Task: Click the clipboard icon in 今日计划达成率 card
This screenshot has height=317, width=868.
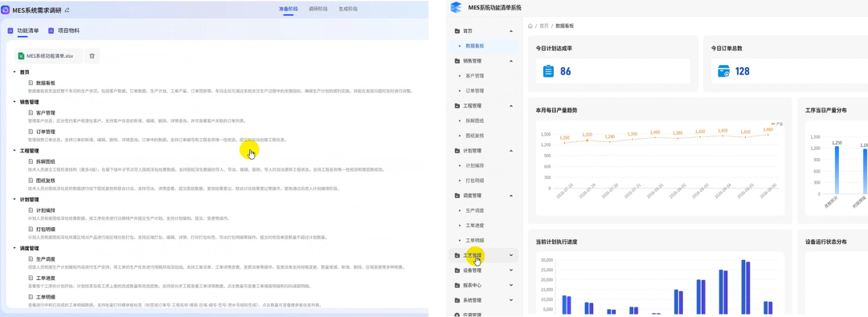Action: 548,71
